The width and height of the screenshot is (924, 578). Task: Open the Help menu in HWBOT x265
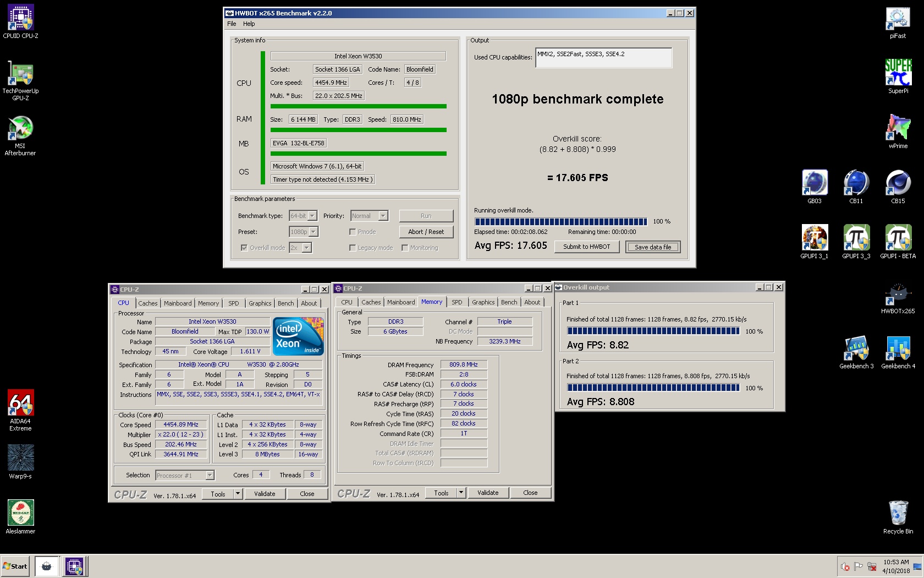[249, 24]
